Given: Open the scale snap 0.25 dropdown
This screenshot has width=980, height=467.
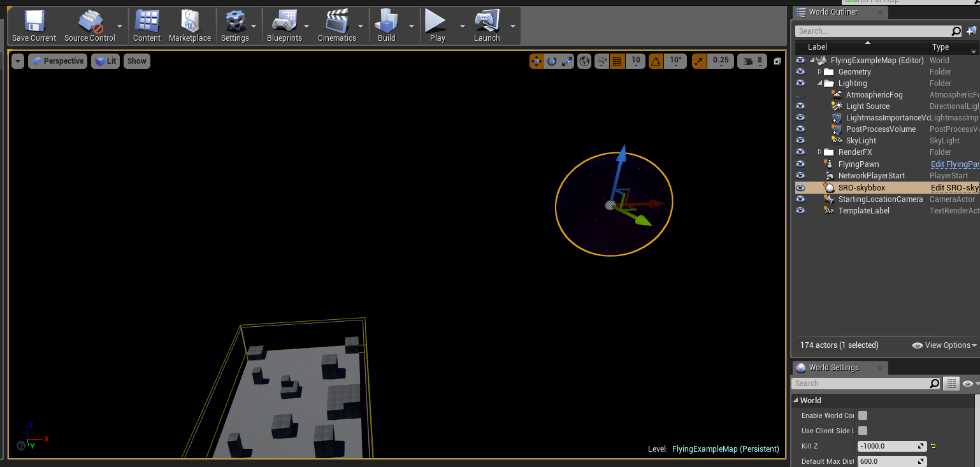Looking at the screenshot, I should pyautogui.click(x=721, y=61).
